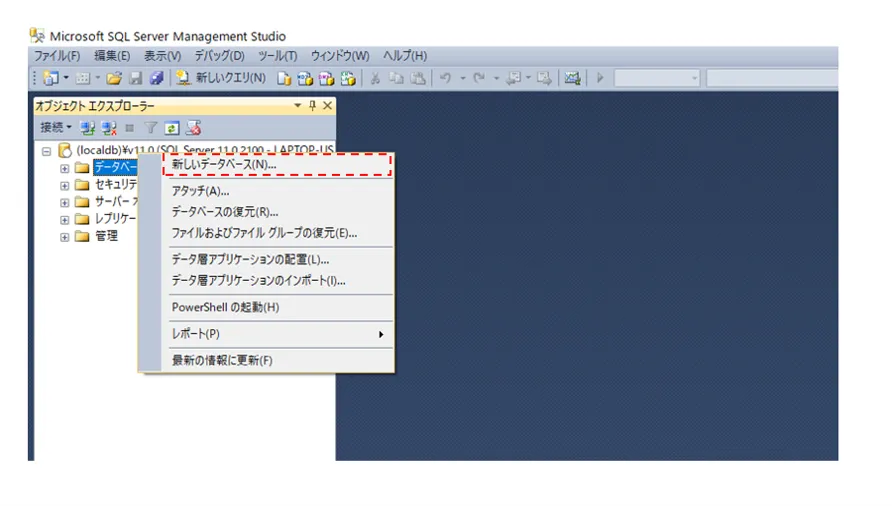Click the Save All icon in toolbar
The height and width of the screenshot is (506, 892).
(x=156, y=78)
